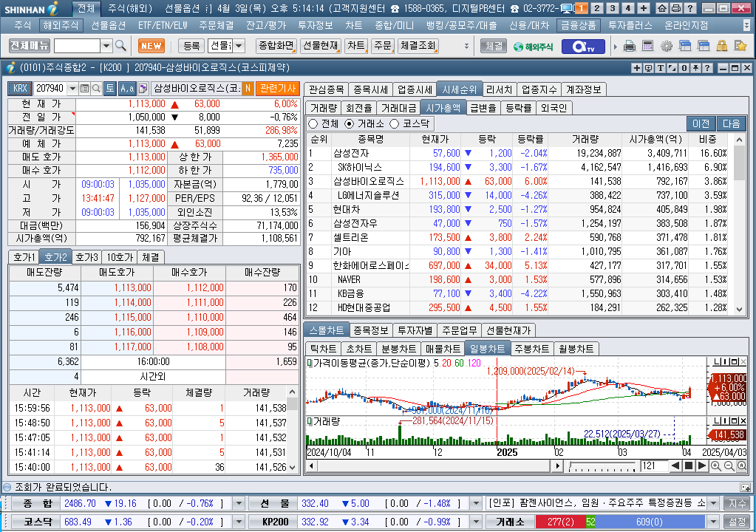Click the T icon in inner window title

point(660,68)
